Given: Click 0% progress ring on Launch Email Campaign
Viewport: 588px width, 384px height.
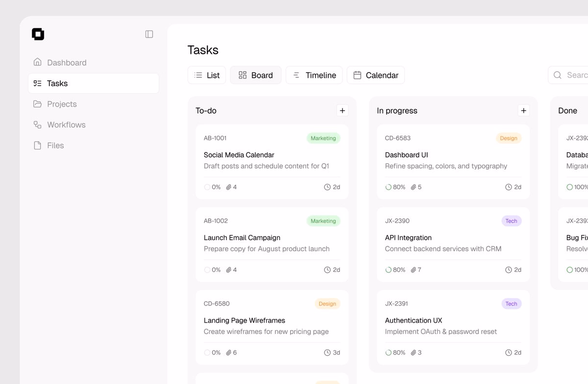Looking at the screenshot, I should (x=207, y=270).
